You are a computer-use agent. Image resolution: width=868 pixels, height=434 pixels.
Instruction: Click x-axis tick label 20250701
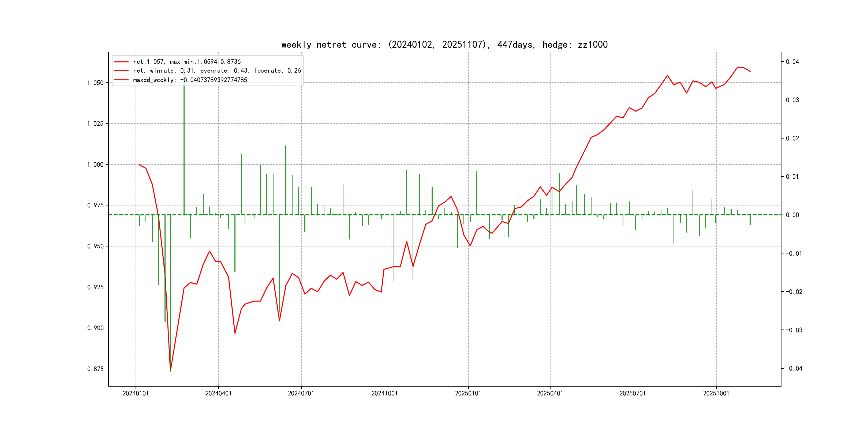coord(633,393)
